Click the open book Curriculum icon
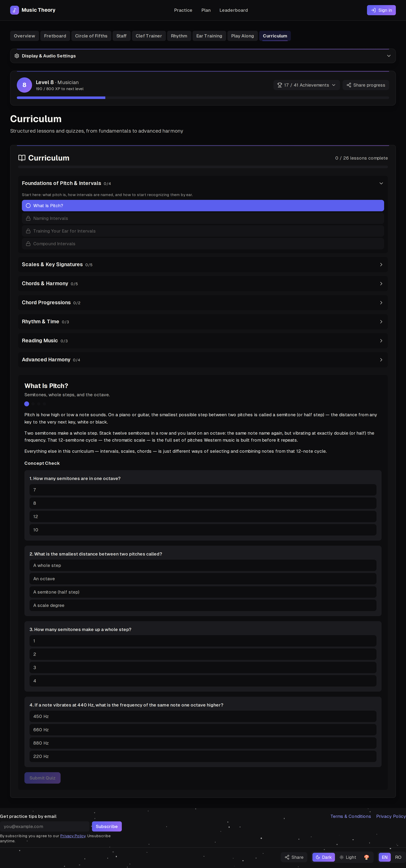The image size is (406, 868). [22, 158]
